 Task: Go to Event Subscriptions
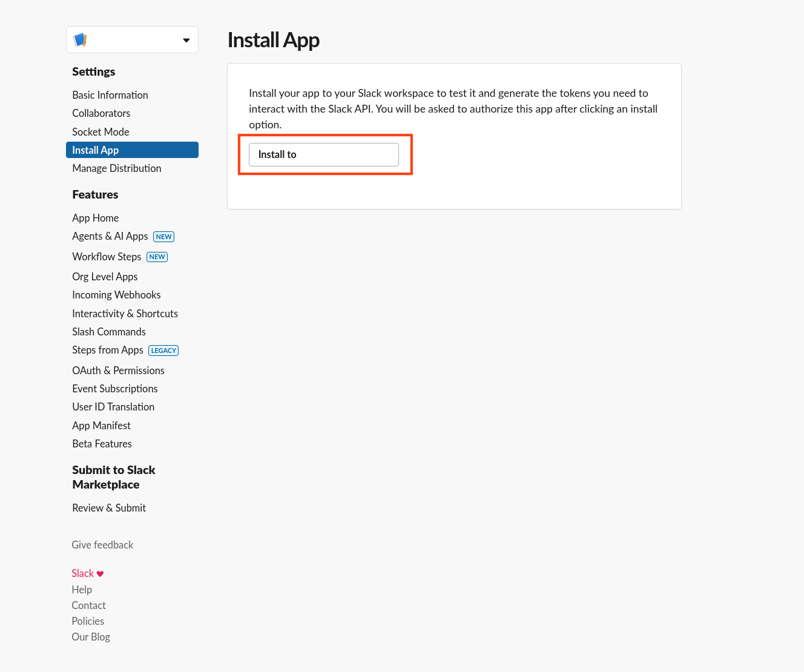(x=115, y=389)
